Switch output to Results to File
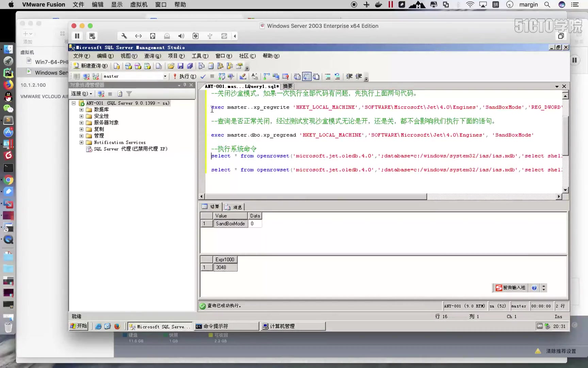Screen dimensions: 588x368 coord(316,77)
